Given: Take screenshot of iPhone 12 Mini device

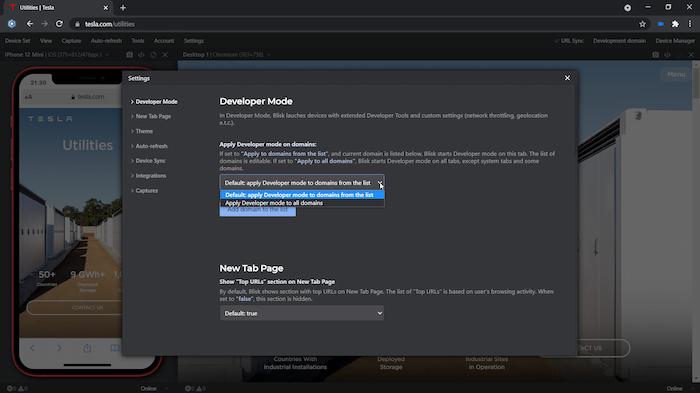Looking at the screenshot, I should point(129,54).
